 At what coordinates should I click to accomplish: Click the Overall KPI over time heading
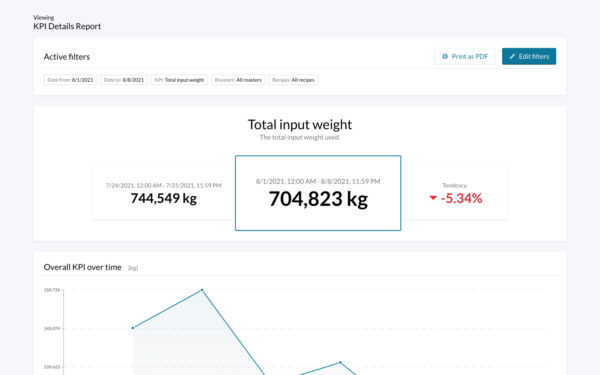click(x=82, y=267)
